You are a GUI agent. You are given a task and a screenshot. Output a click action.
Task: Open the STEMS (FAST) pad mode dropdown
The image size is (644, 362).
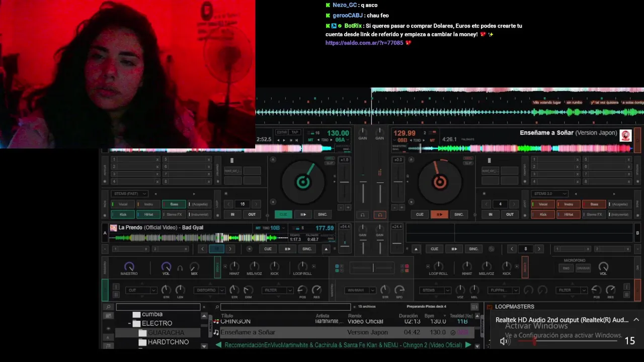coord(130,194)
